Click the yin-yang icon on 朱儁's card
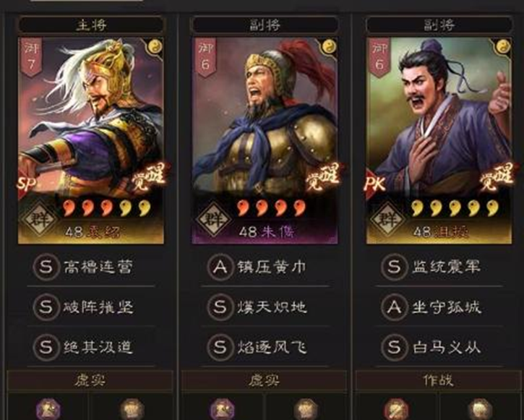 click(329, 46)
